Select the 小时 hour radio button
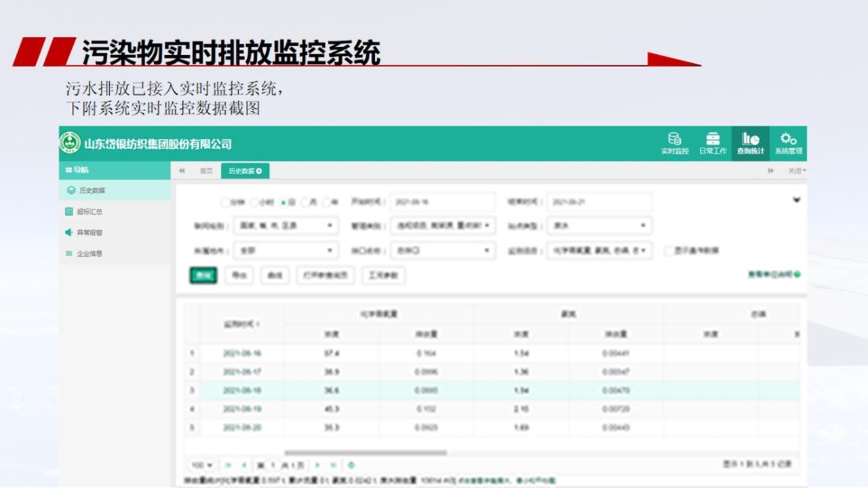Image resolution: width=868 pixels, height=488 pixels. 254,202
